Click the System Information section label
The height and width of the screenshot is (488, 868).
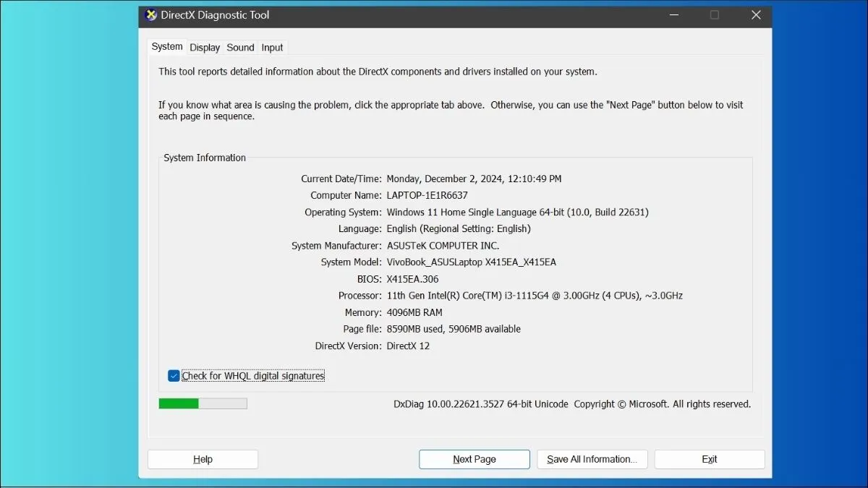coord(204,157)
